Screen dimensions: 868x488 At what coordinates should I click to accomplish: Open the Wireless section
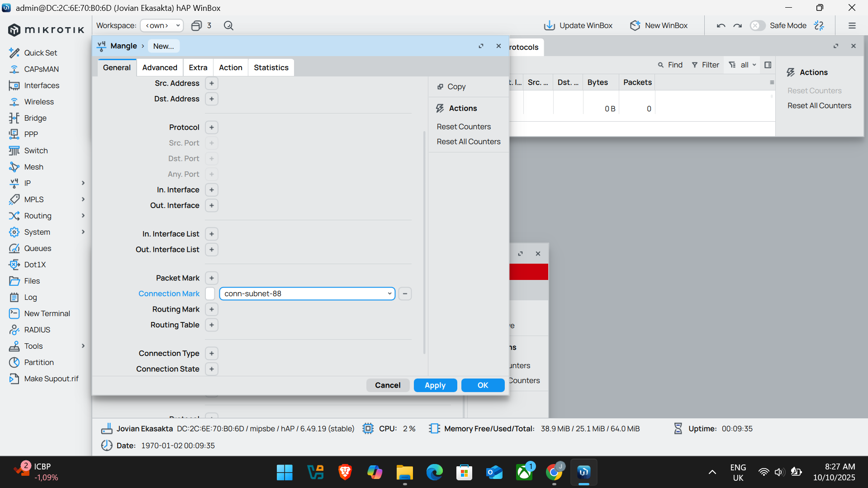[x=39, y=102]
